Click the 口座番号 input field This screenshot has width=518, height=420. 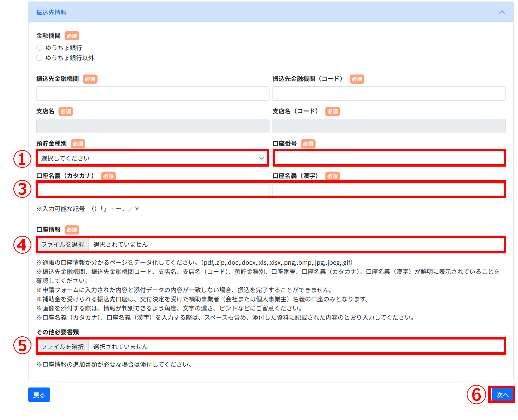coord(389,158)
